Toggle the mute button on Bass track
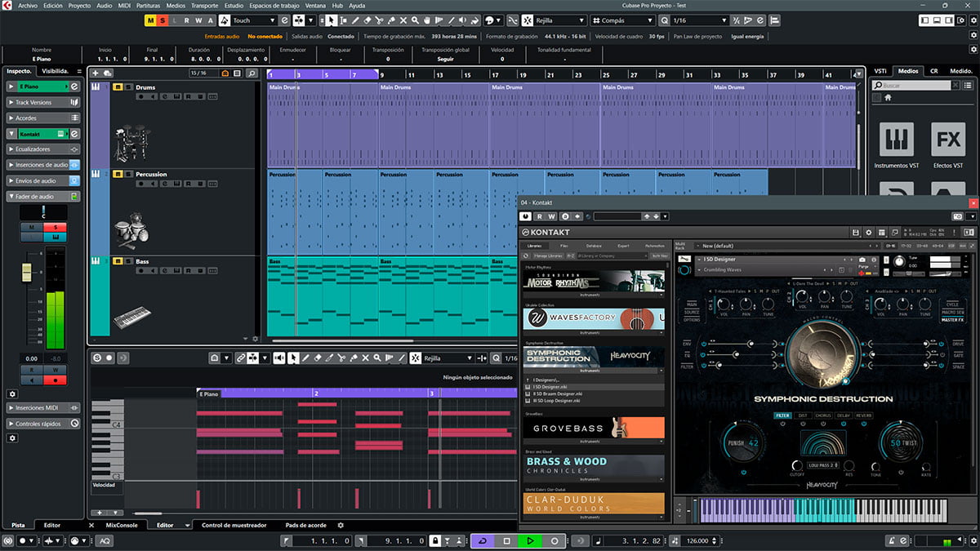Image resolution: width=980 pixels, height=551 pixels. pos(118,261)
